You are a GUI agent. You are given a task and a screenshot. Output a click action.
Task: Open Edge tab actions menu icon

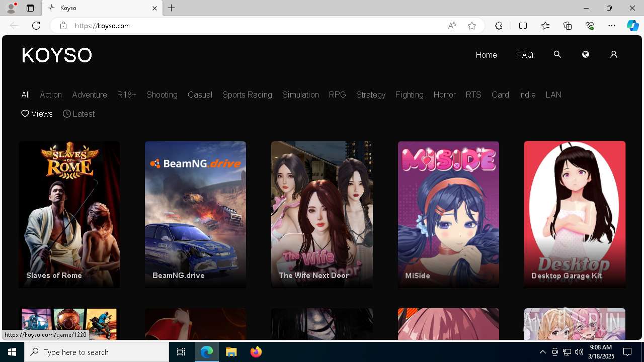point(30,8)
